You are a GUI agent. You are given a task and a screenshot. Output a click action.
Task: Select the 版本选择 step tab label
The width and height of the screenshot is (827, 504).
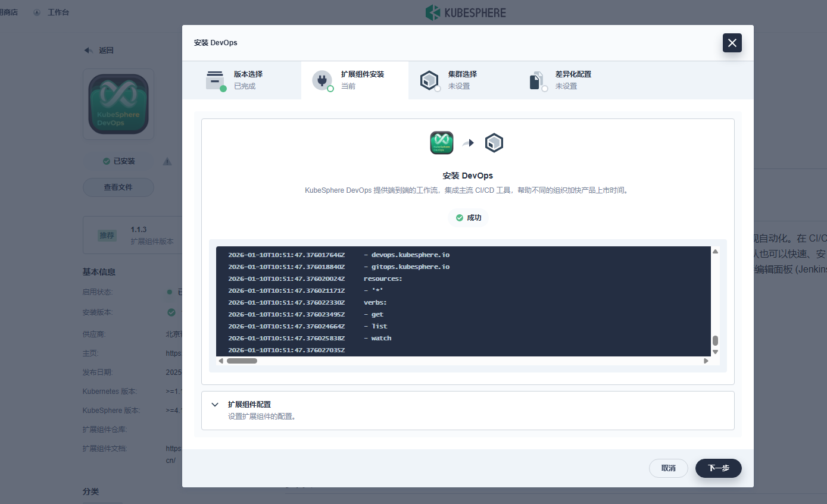tap(248, 74)
